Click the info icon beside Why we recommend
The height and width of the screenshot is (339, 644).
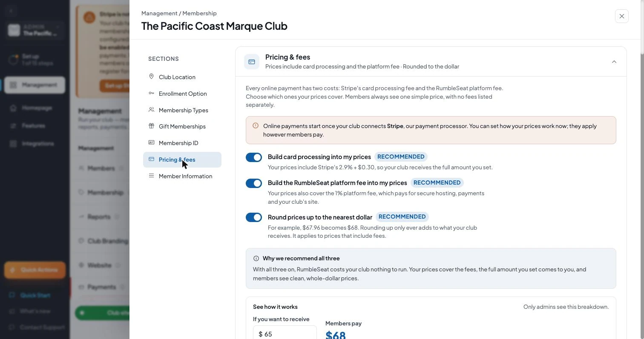point(256,259)
